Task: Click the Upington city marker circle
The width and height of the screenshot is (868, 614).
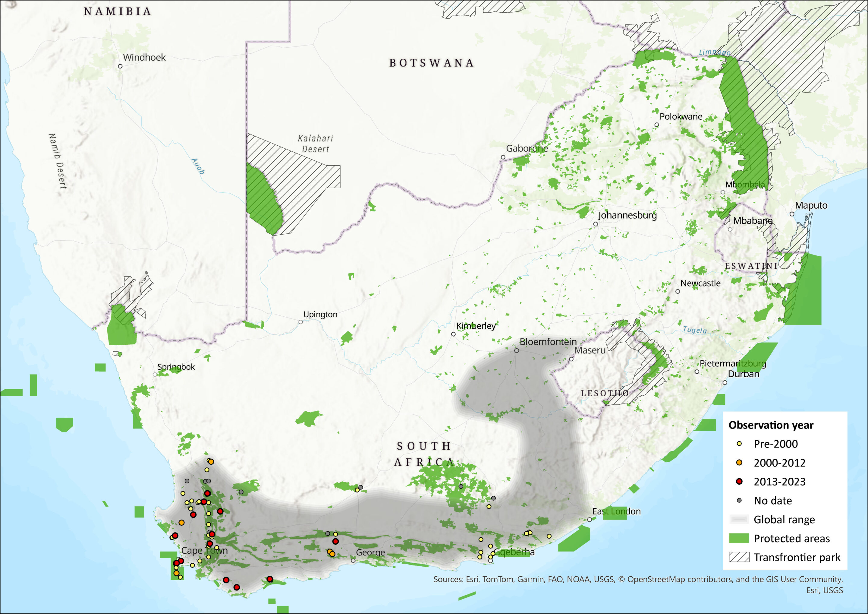Action: 300,322
